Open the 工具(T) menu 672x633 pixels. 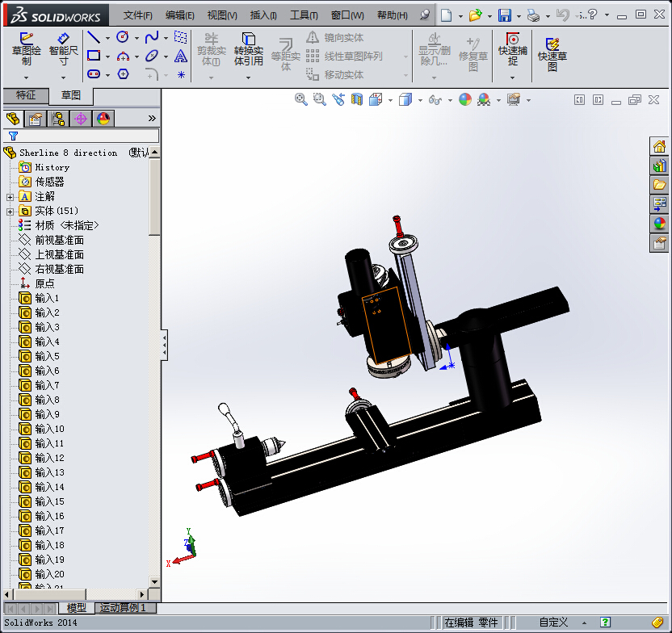(304, 15)
